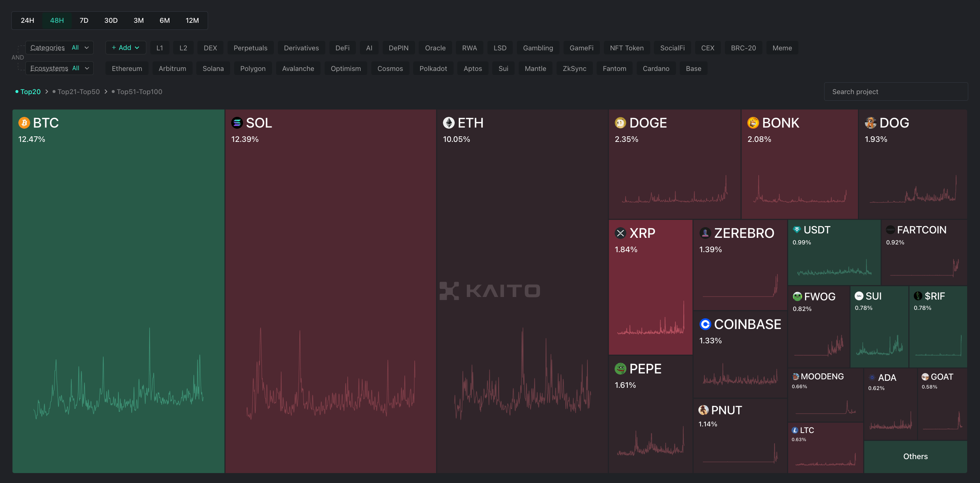Click the SUI logo icon

tap(859, 296)
